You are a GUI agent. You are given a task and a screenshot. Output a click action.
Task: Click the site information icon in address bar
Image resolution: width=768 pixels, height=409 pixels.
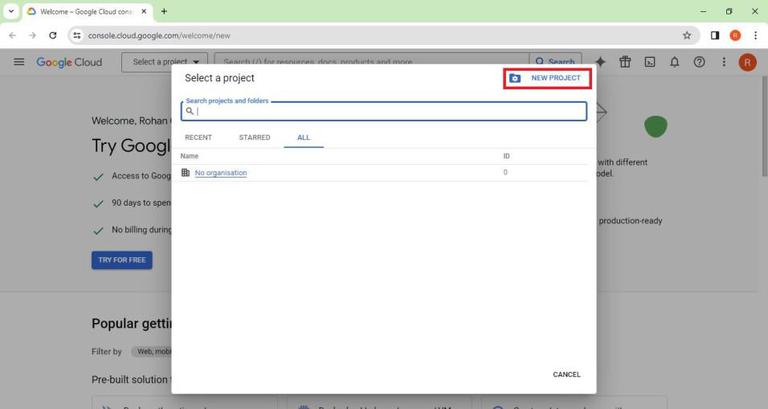[x=77, y=35]
